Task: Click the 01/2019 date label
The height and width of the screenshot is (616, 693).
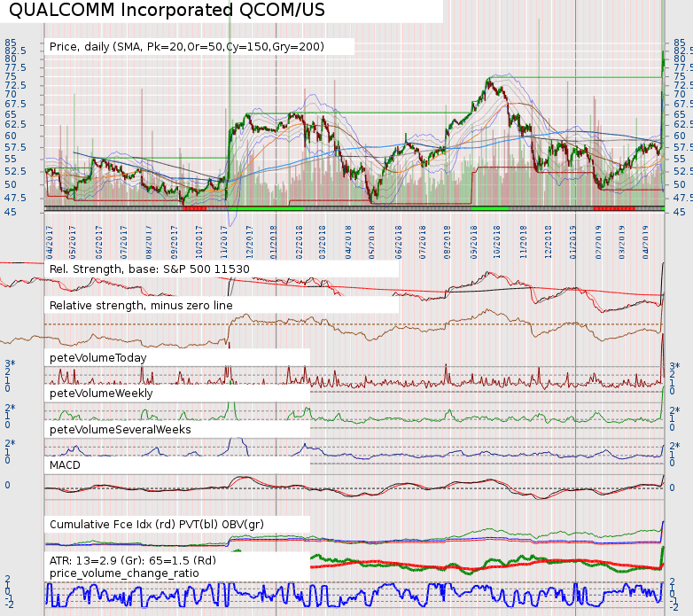Action: click(x=572, y=243)
